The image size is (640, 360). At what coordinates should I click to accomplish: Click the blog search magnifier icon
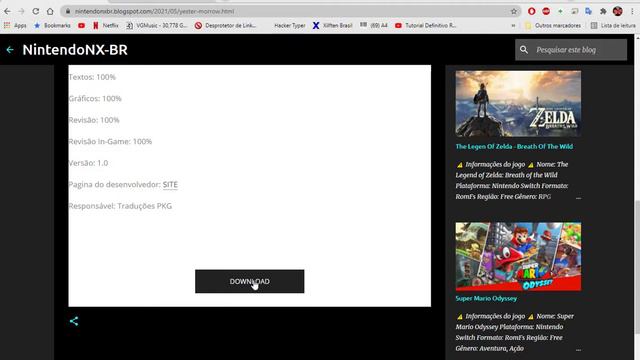(x=524, y=50)
